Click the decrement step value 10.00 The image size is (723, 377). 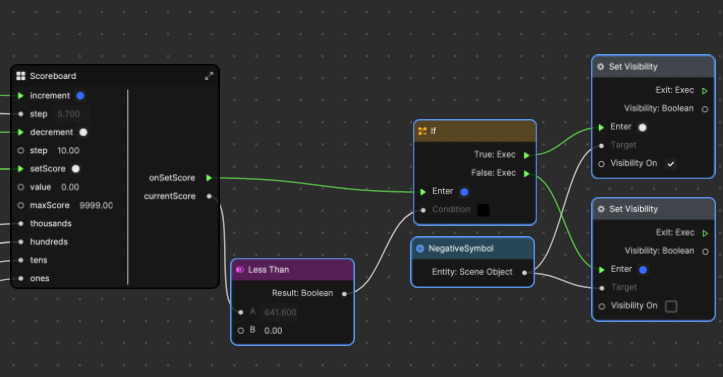pos(68,151)
